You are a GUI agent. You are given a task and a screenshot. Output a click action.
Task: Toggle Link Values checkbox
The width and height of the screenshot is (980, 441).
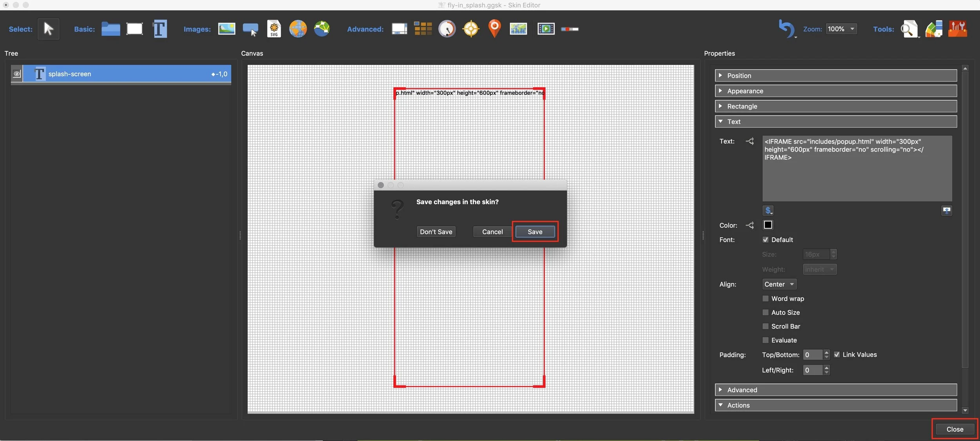[x=837, y=354]
